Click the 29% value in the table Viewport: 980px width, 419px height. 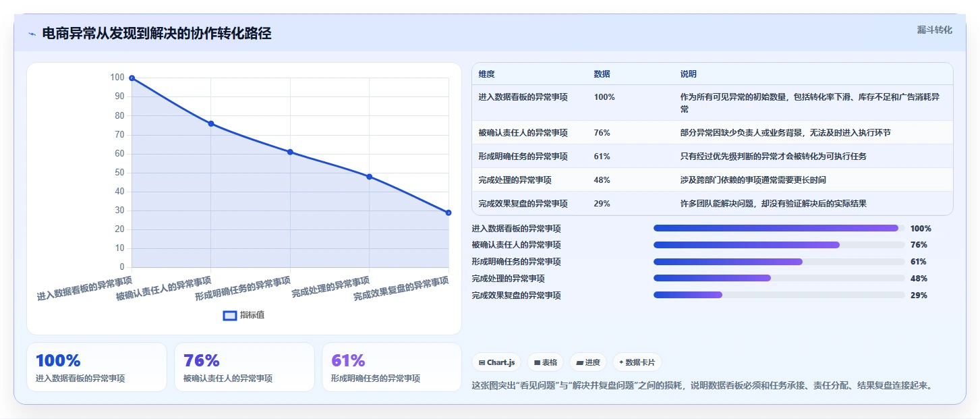pos(602,204)
